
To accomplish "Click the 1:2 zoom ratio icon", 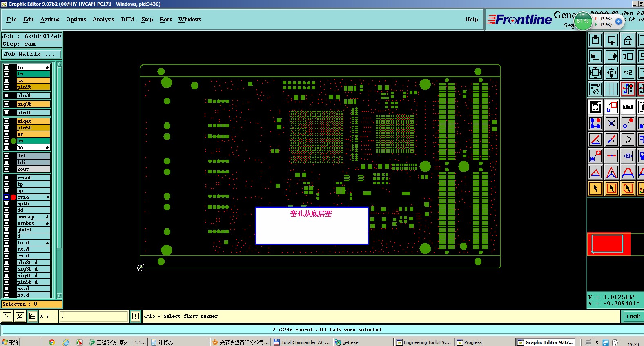I will (x=628, y=73).
